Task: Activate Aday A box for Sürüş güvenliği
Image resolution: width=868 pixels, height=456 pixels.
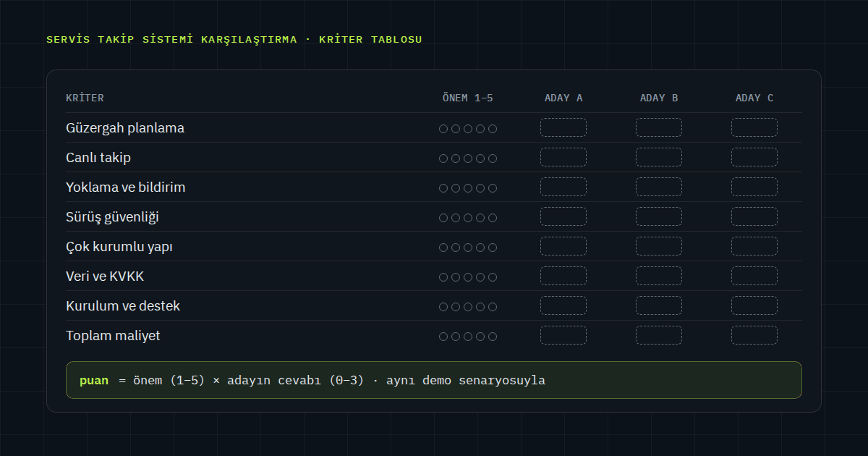Action: point(563,216)
